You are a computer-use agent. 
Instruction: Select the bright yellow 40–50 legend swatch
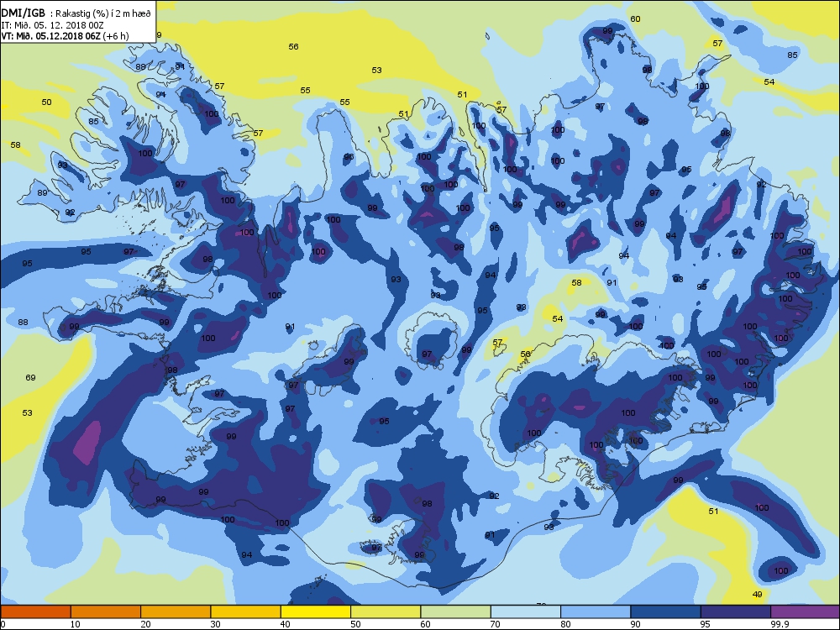(x=316, y=612)
